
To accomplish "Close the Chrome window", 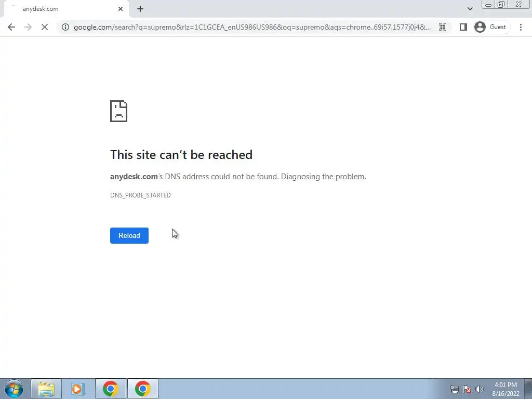I will 519,4.
